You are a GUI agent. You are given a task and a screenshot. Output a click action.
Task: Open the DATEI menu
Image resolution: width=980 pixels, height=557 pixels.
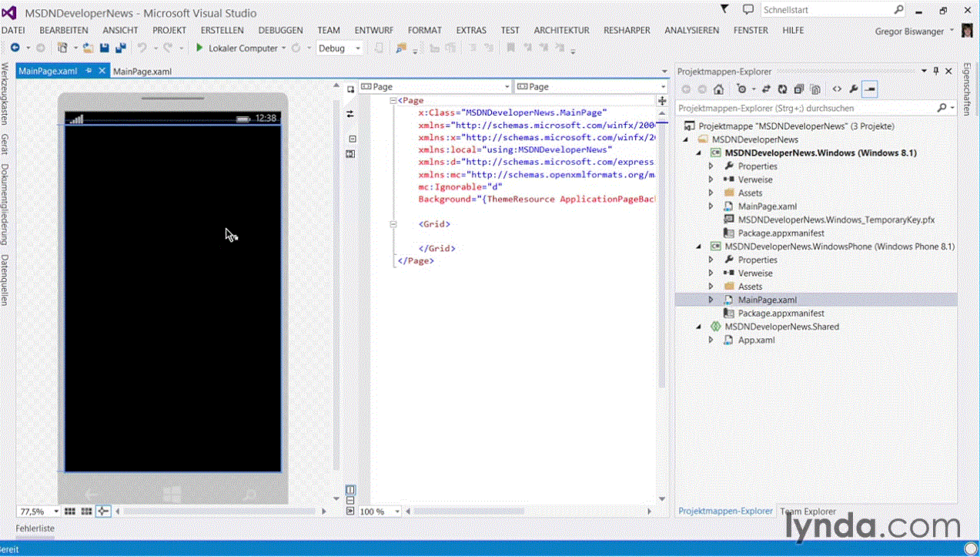pos(13,30)
